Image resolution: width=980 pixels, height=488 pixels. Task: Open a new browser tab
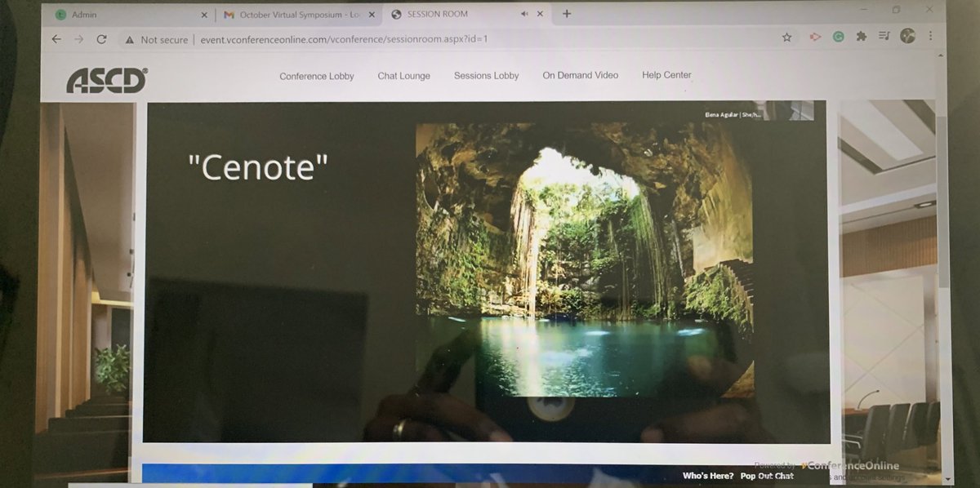[x=567, y=14]
